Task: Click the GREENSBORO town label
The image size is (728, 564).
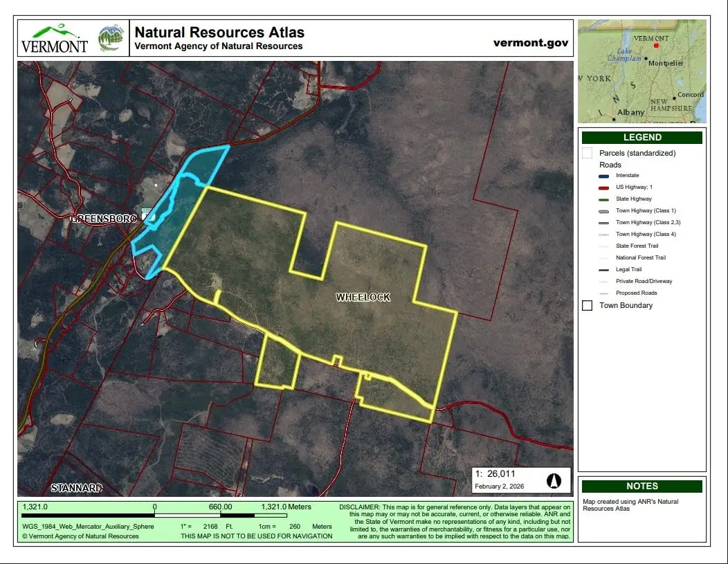Action: (x=104, y=219)
